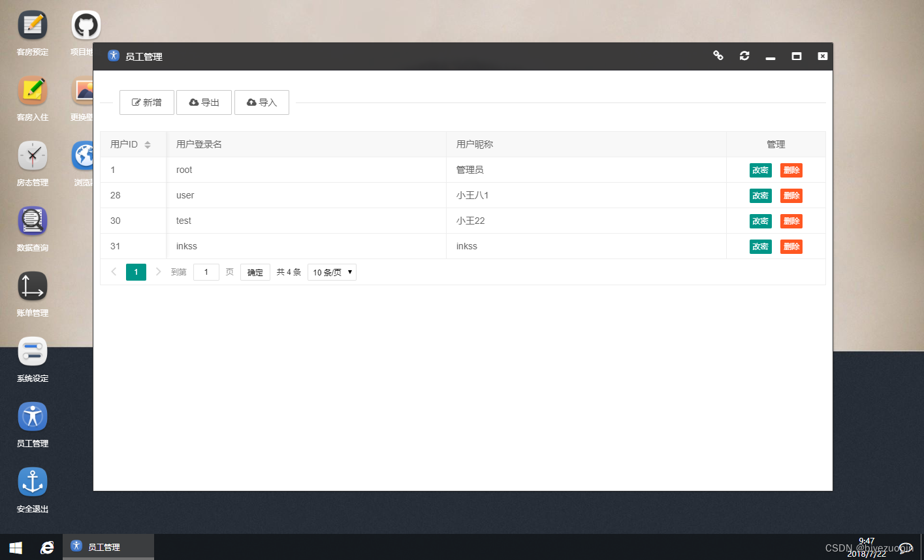Click the page number input field

(206, 272)
